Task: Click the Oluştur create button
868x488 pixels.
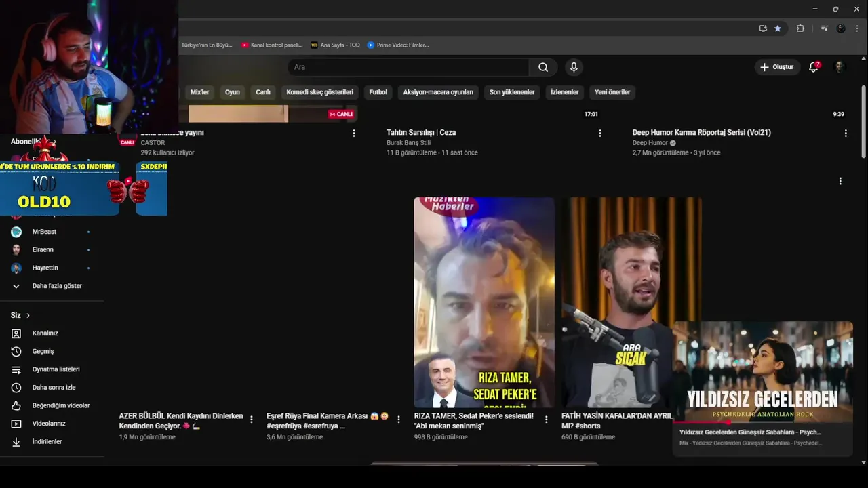Action: click(777, 67)
